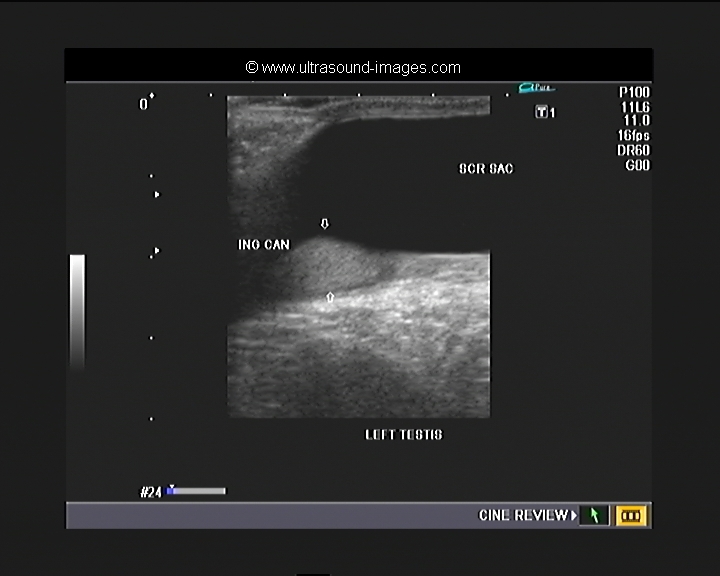720x576 pixels.
Task: Click the zero depth scale marker
Action: (143, 103)
